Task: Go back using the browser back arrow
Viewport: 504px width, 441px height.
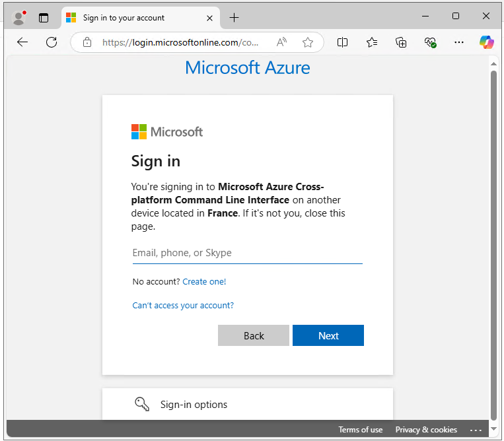Action: tap(22, 42)
